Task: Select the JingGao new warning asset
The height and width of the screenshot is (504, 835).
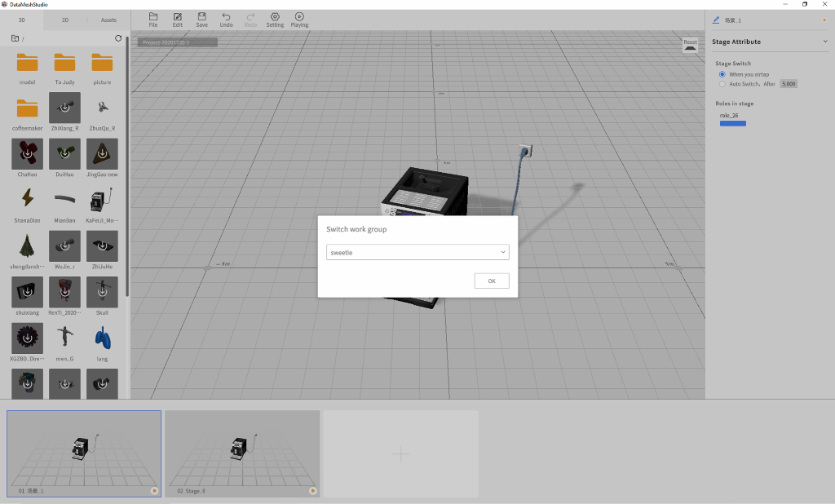Action: click(102, 157)
